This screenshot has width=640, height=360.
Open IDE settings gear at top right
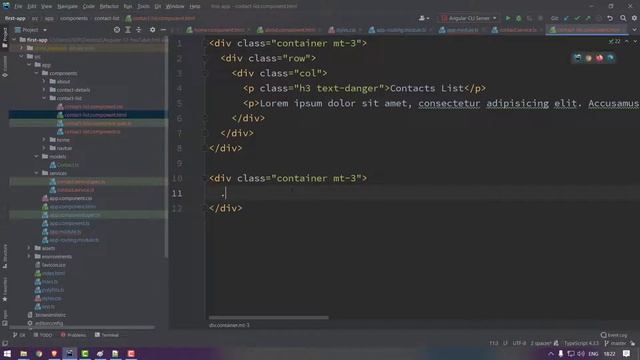pos(634,18)
